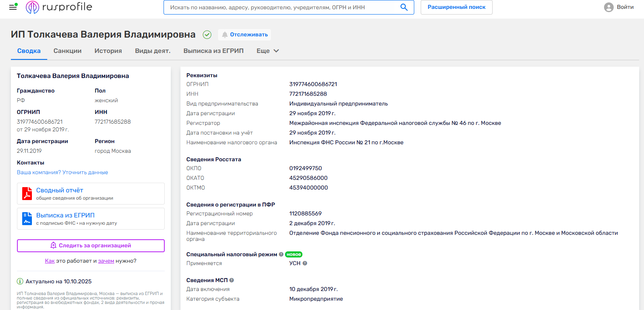
Task: Click the help icon beside Сведения МСП
Action: tap(232, 280)
